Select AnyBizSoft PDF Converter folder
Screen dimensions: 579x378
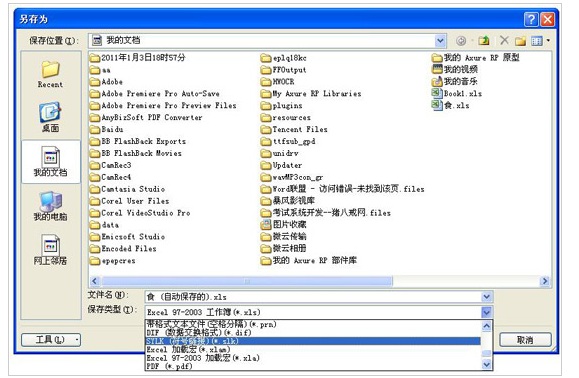(x=146, y=117)
